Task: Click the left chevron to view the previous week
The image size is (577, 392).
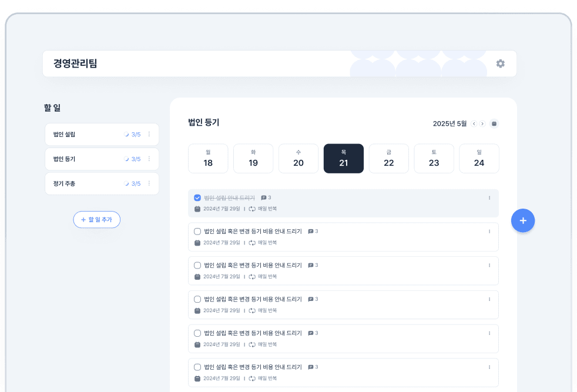Action: coord(474,123)
